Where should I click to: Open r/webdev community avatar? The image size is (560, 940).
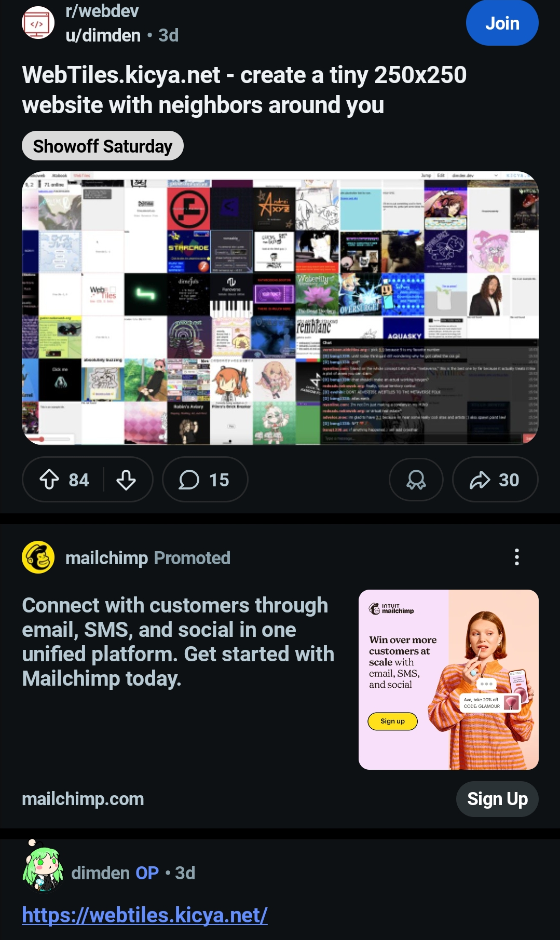pyautogui.click(x=38, y=23)
